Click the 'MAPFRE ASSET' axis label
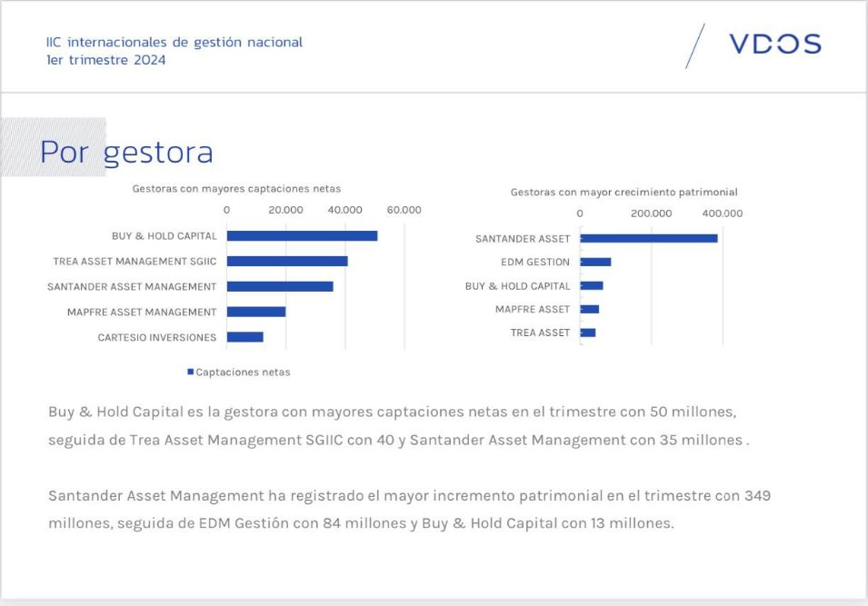This screenshot has height=606, width=868. tap(533, 310)
